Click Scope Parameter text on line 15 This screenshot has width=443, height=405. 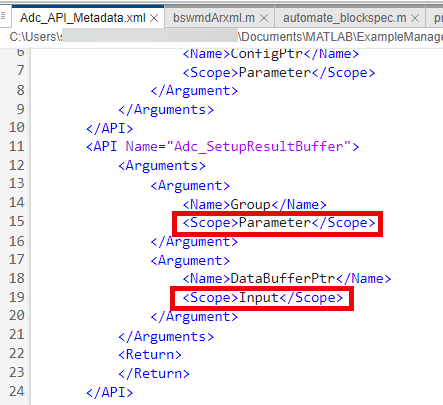pyautogui.click(x=279, y=223)
